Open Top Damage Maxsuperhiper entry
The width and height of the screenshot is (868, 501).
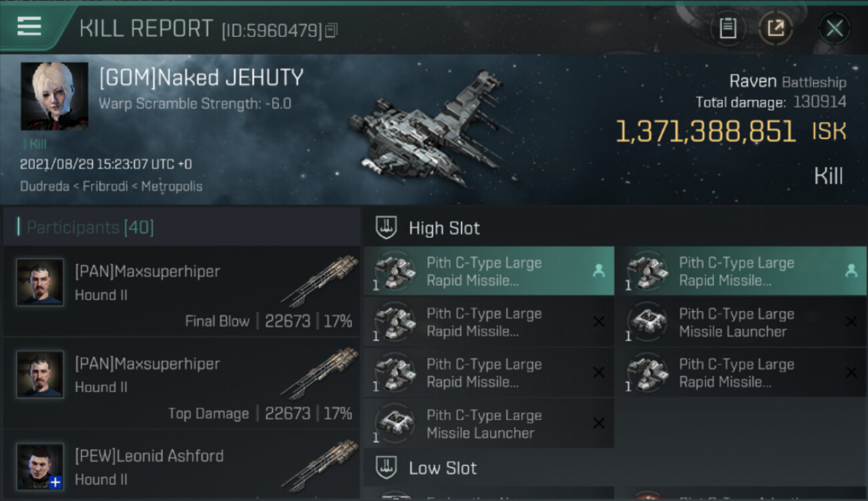(x=182, y=383)
